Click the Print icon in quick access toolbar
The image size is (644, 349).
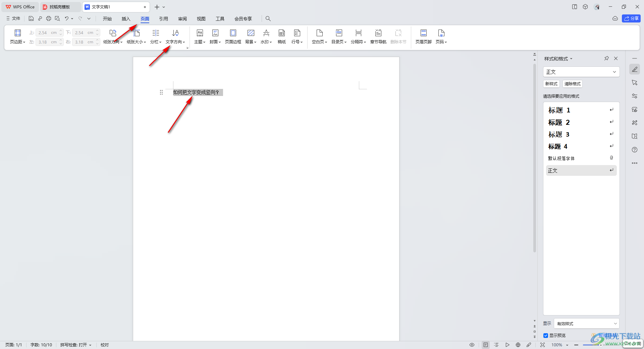tap(49, 18)
